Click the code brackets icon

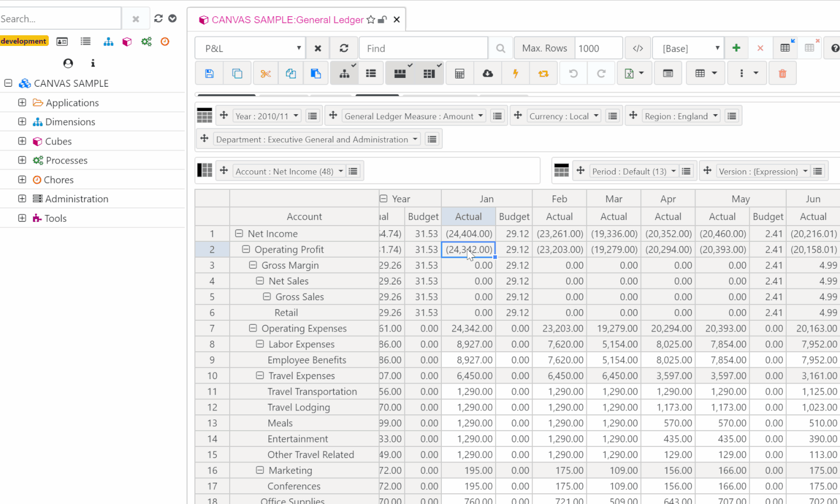(638, 48)
